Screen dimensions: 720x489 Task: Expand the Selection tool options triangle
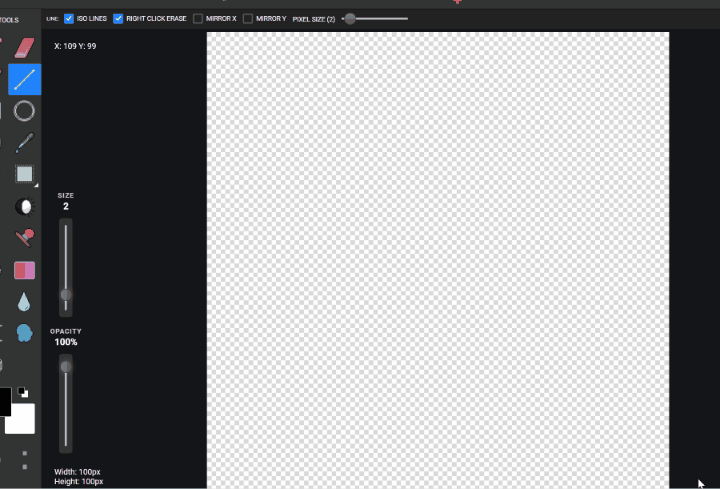36,185
